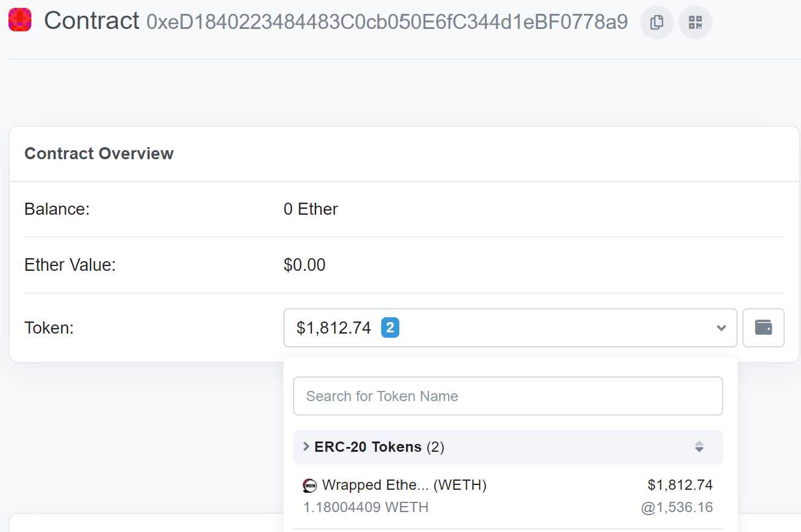Click the Token dropdown caret arrow
This screenshot has width=801, height=532.
721,328
